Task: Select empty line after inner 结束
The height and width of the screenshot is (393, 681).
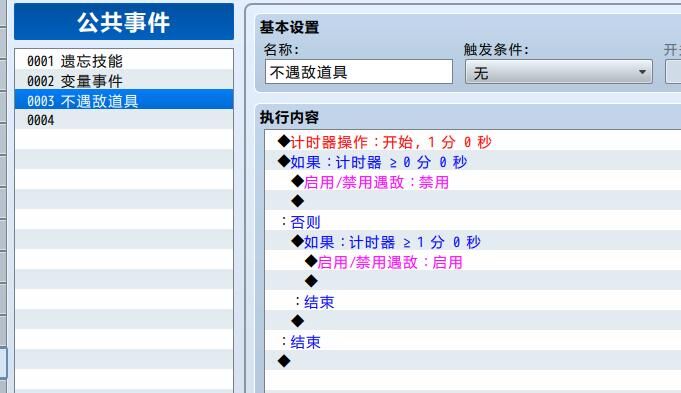Action: (x=473, y=321)
